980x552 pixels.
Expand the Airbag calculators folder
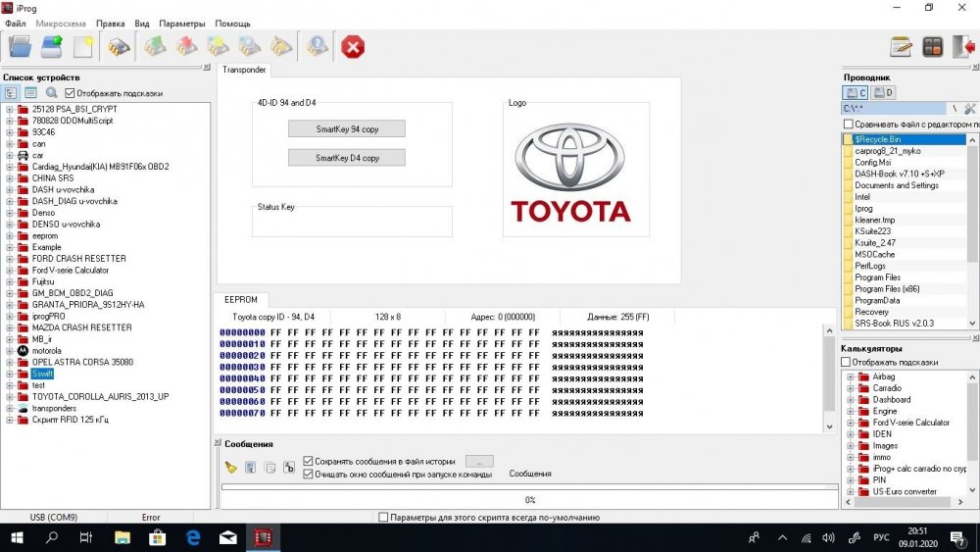point(851,376)
